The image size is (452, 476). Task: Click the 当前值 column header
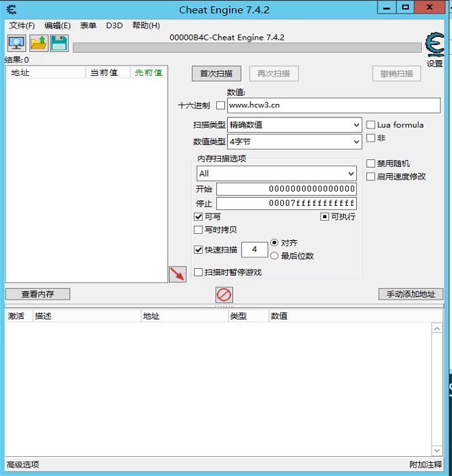tap(108, 72)
